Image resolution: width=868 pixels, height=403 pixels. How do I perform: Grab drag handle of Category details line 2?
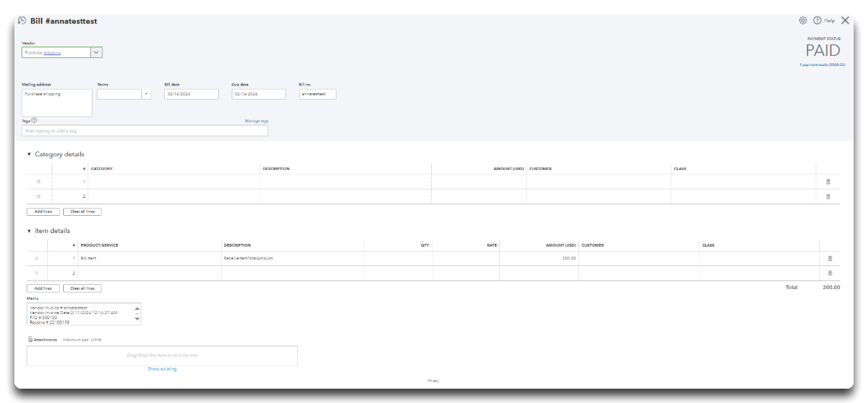click(38, 196)
